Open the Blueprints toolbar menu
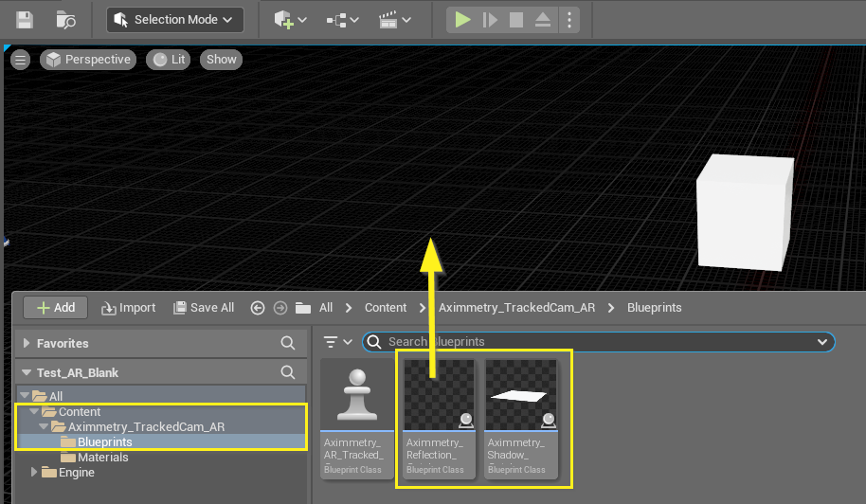Image resolution: width=866 pixels, height=504 pixels. [x=342, y=21]
